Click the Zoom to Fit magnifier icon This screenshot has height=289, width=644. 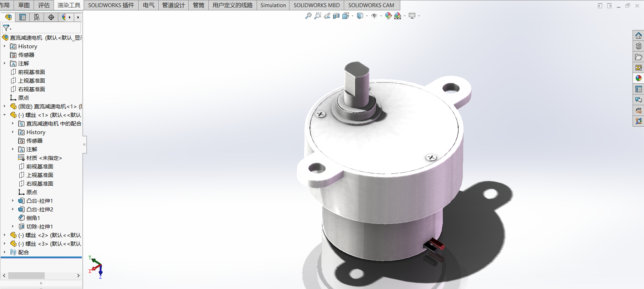308,16
